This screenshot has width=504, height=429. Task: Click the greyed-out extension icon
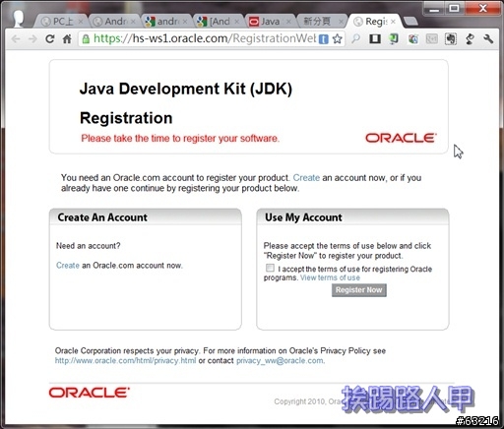pos(431,39)
